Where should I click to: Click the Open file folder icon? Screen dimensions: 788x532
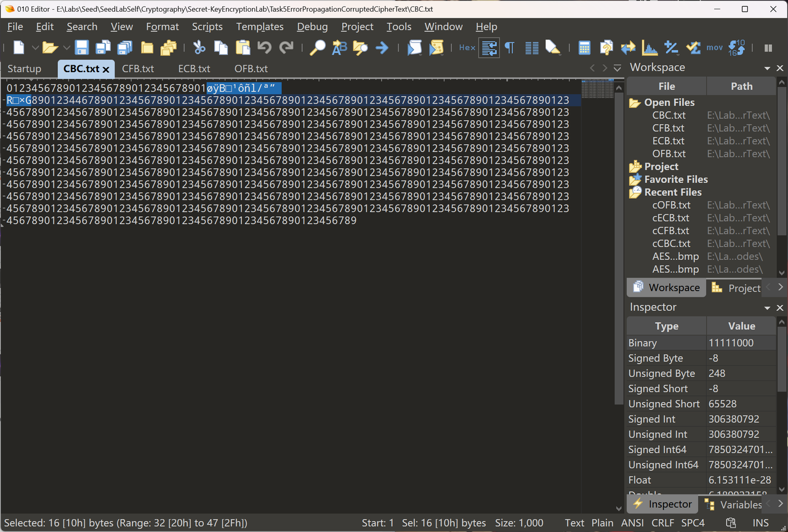click(x=50, y=47)
